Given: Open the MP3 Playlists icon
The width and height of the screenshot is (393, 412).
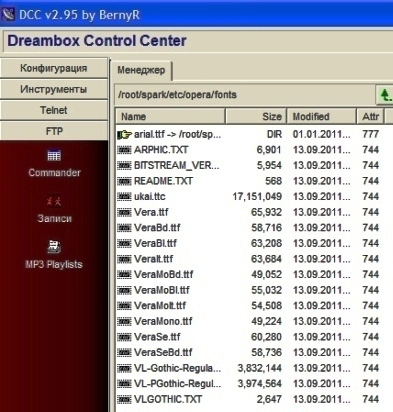Looking at the screenshot, I should point(54,247).
